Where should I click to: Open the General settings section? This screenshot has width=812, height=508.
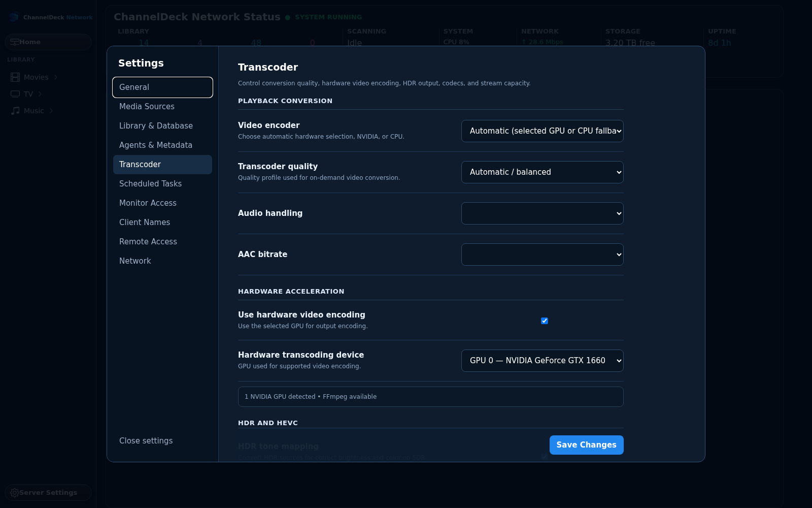[162, 87]
